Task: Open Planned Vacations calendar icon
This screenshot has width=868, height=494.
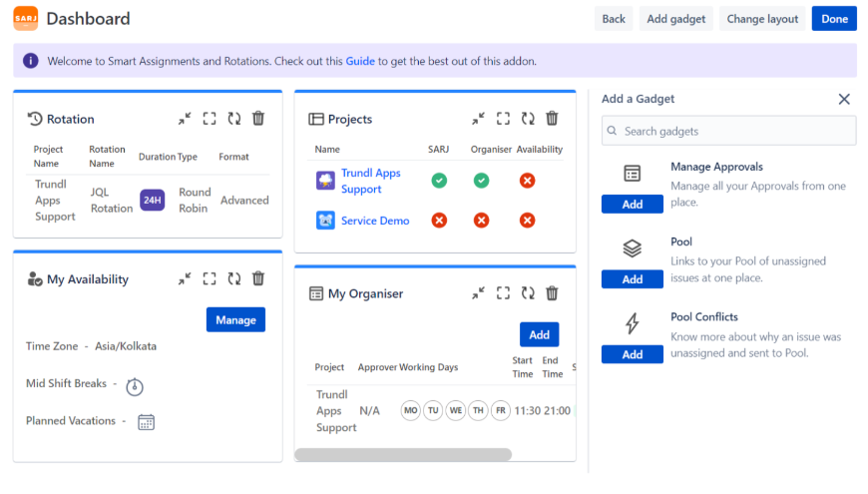Action: coord(146,422)
